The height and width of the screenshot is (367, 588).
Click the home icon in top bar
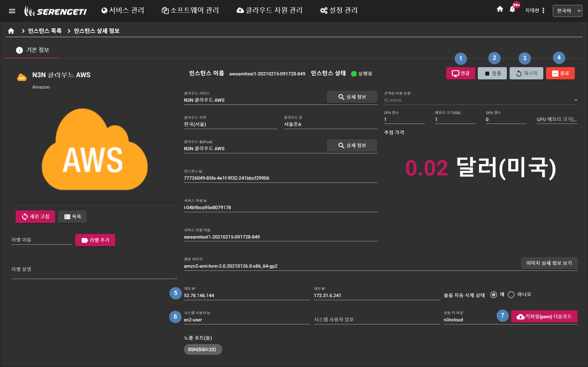(500, 9)
